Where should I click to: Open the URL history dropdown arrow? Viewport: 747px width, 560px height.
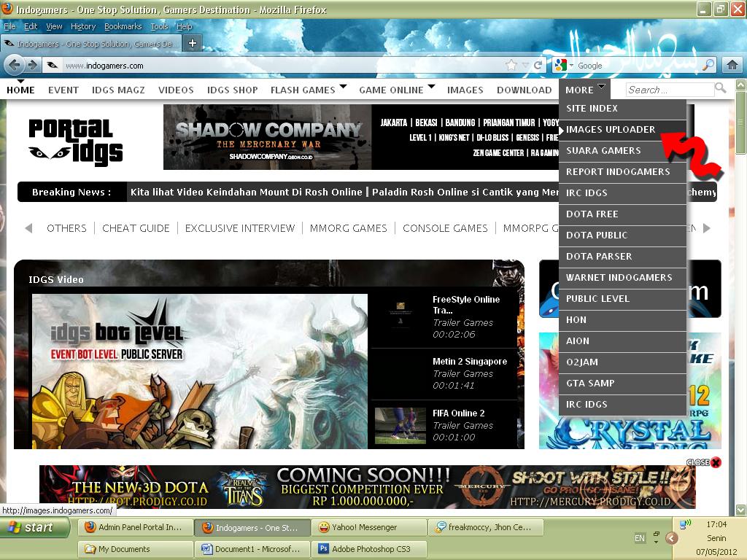tap(525, 65)
